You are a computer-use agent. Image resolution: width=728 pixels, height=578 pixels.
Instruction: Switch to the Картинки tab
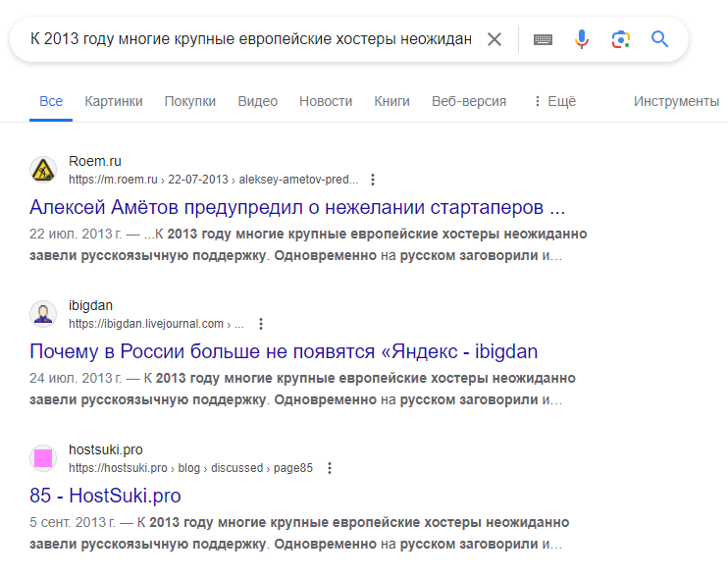[114, 101]
